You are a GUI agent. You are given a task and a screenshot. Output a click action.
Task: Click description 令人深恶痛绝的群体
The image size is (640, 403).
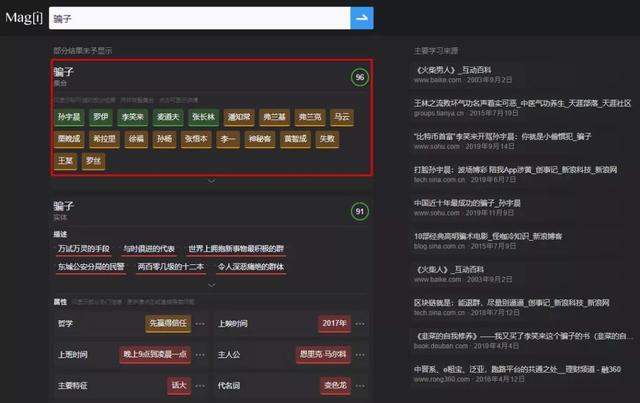[251, 267]
